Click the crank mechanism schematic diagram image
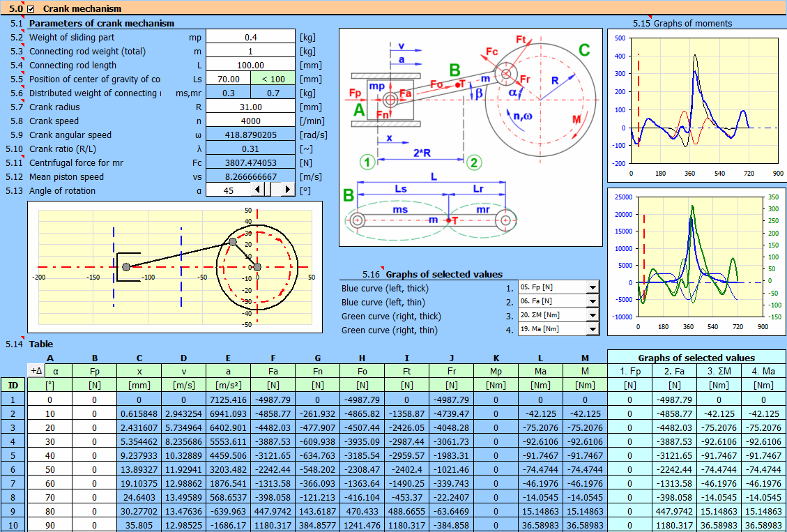Viewport: 787px width, 532px height. tap(471, 137)
